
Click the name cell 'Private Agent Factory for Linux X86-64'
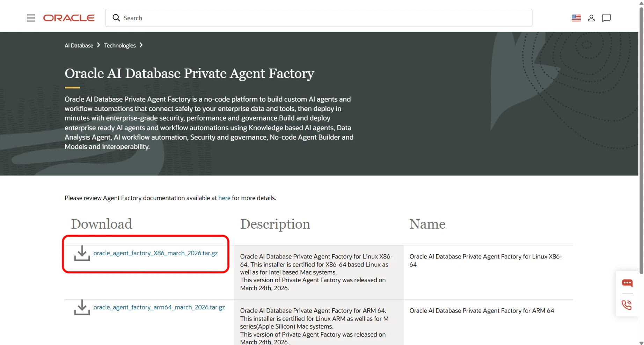(486, 260)
